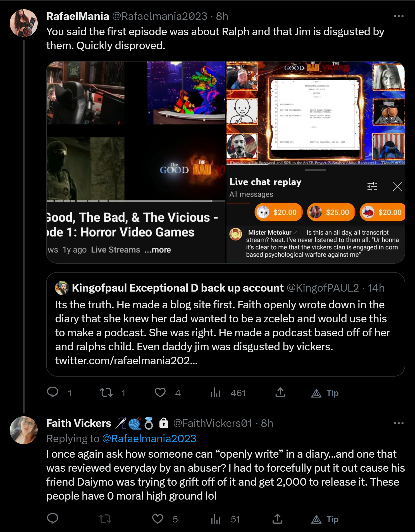Screen dimensions: 415x532
Task: View analytics showing 51 views
Action: [x=216, y=519]
